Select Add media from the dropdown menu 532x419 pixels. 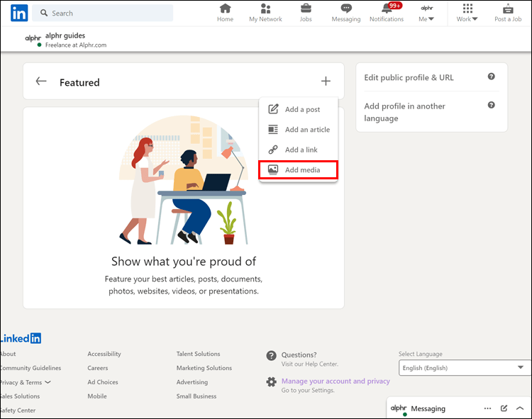click(x=299, y=170)
